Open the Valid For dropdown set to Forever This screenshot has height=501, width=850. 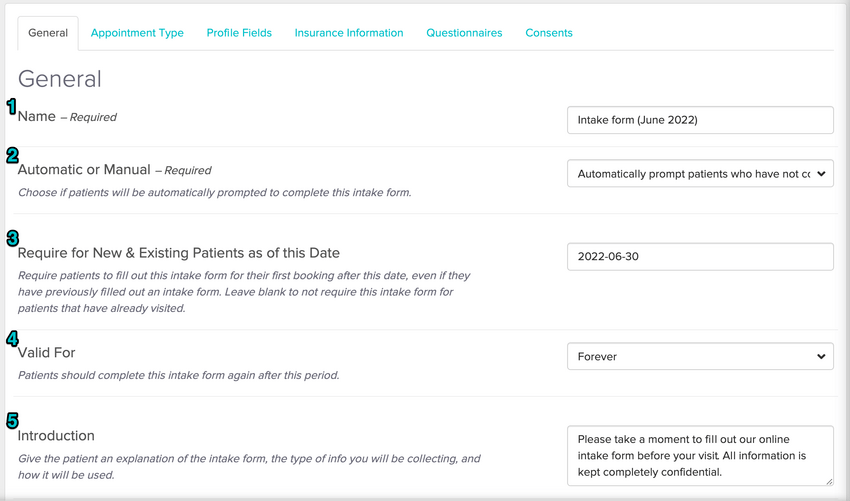coord(699,356)
